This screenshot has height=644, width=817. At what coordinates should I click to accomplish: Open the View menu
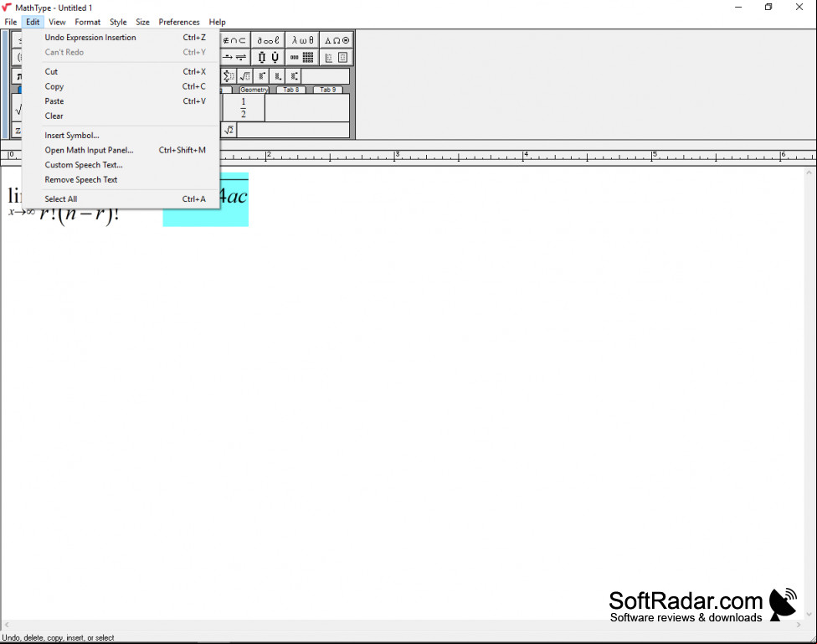[x=57, y=22]
